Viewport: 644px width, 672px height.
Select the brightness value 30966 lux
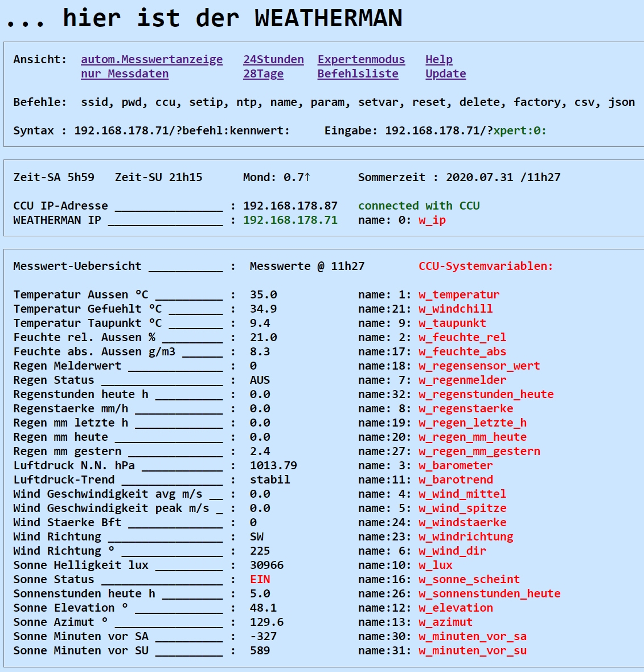click(266, 566)
